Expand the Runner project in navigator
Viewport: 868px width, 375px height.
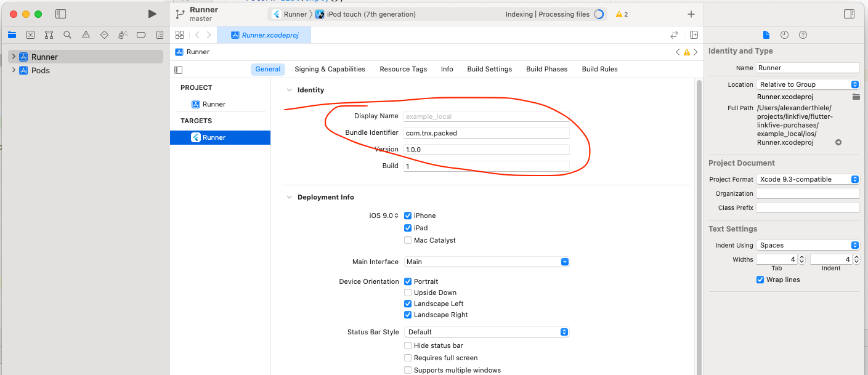[14, 57]
